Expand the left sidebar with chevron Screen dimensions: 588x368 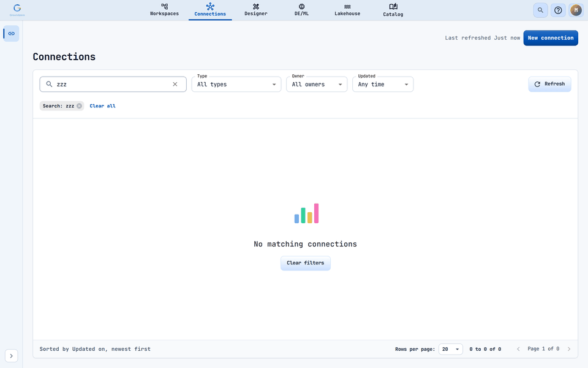[x=11, y=356]
